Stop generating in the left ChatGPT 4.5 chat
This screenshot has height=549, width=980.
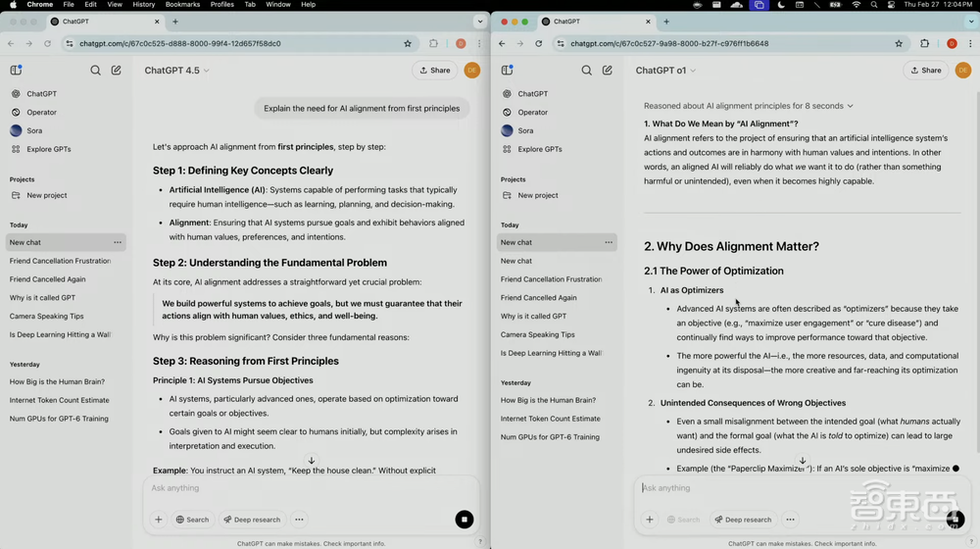click(465, 520)
